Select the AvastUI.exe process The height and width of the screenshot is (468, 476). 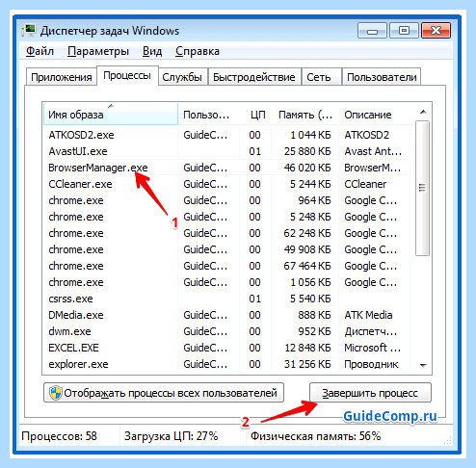pos(226,151)
